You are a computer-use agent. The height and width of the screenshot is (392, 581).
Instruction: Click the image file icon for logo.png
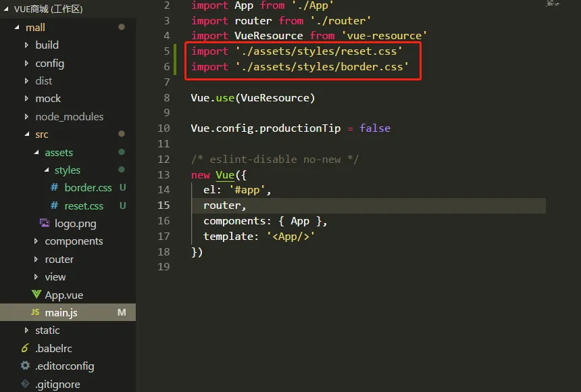(x=45, y=223)
